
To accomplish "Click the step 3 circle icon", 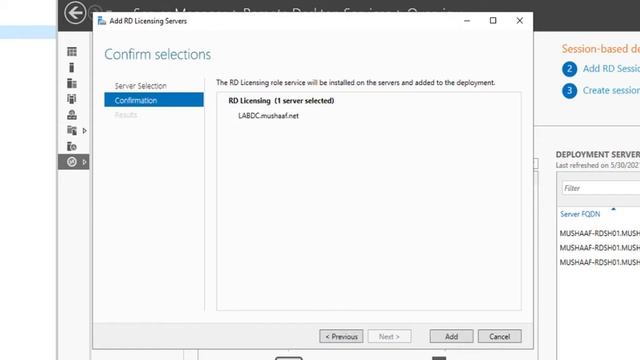I will (569, 90).
